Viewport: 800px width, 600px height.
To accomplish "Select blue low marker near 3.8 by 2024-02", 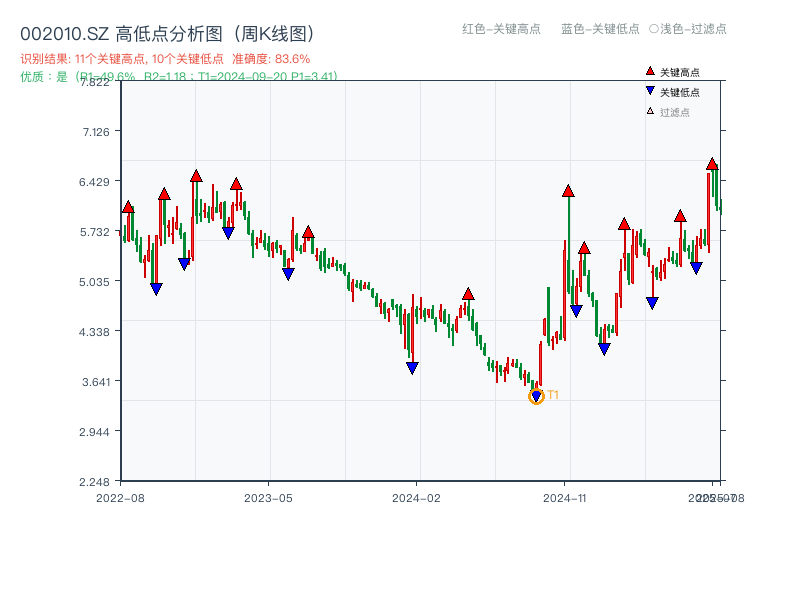I will (x=412, y=368).
